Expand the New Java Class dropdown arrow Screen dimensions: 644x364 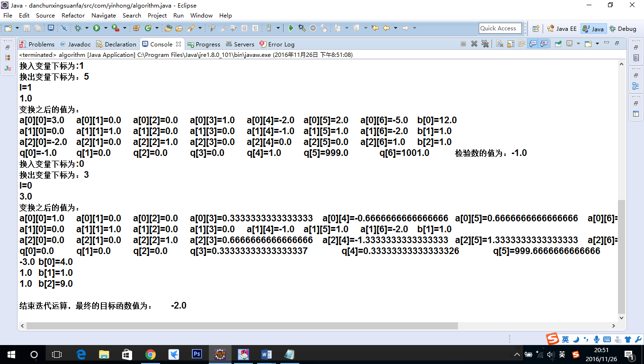click(x=157, y=28)
